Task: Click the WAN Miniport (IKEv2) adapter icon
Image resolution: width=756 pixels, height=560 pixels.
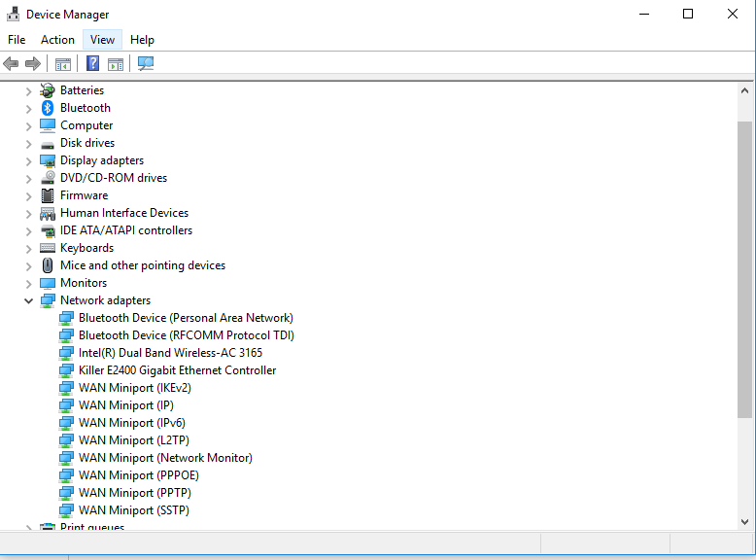Action: click(x=66, y=388)
